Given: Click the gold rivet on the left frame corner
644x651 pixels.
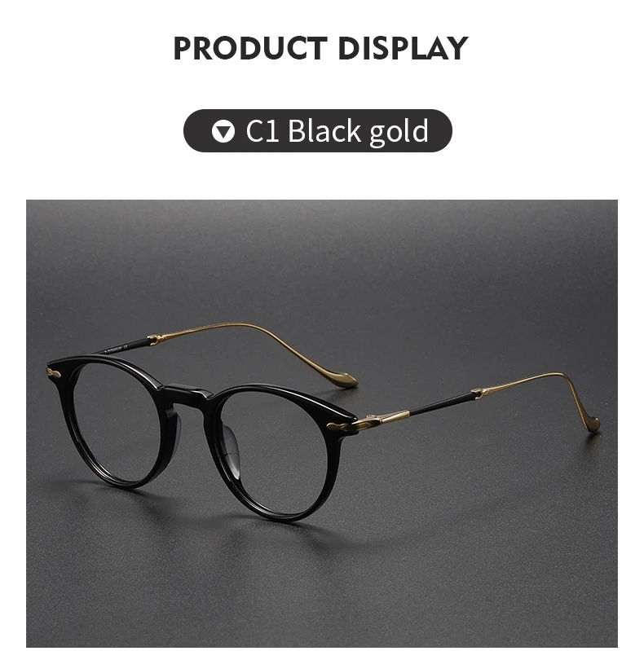Looking at the screenshot, I should (53, 374).
